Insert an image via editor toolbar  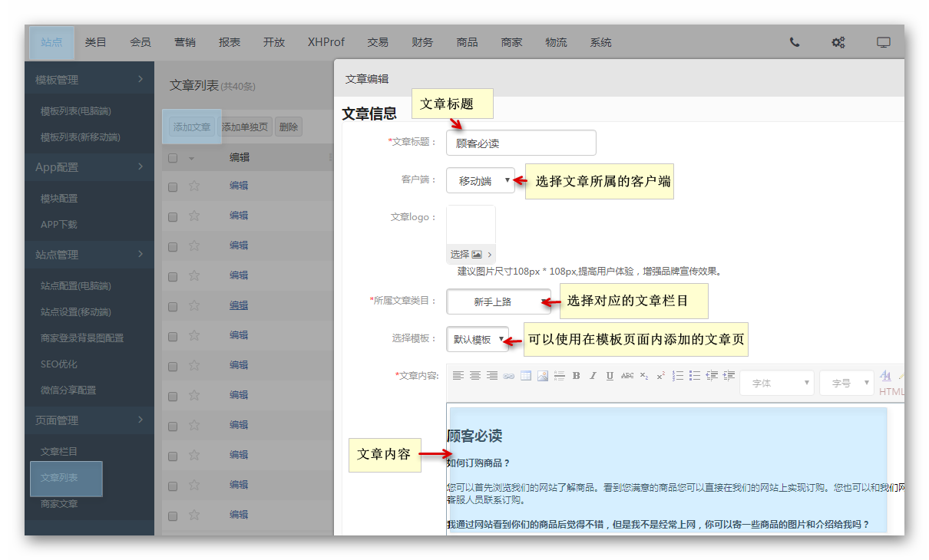pos(543,376)
